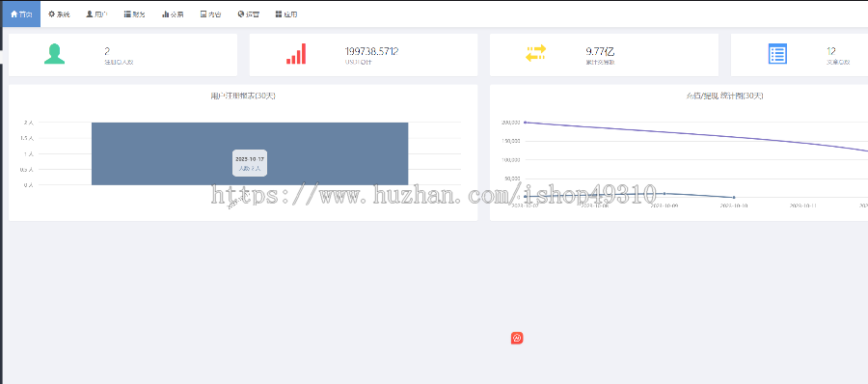Screen dimensions: 868x384
Task: Click the "100,000" y-axis label
Action: (510, 159)
